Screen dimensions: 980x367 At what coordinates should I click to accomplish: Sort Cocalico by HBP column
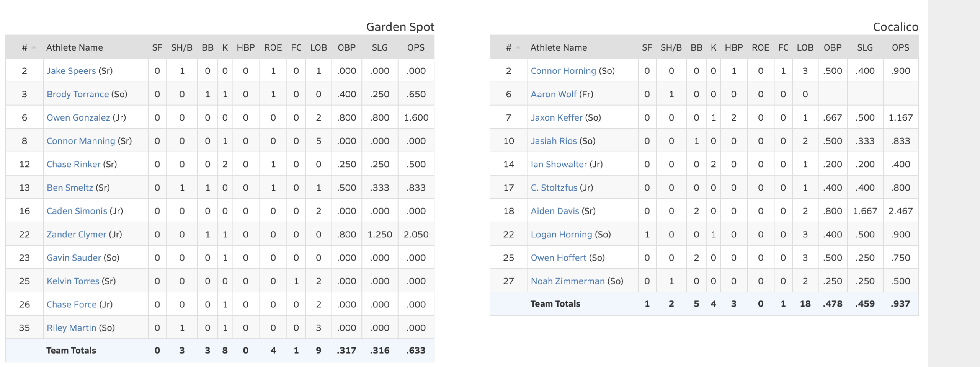(733, 47)
